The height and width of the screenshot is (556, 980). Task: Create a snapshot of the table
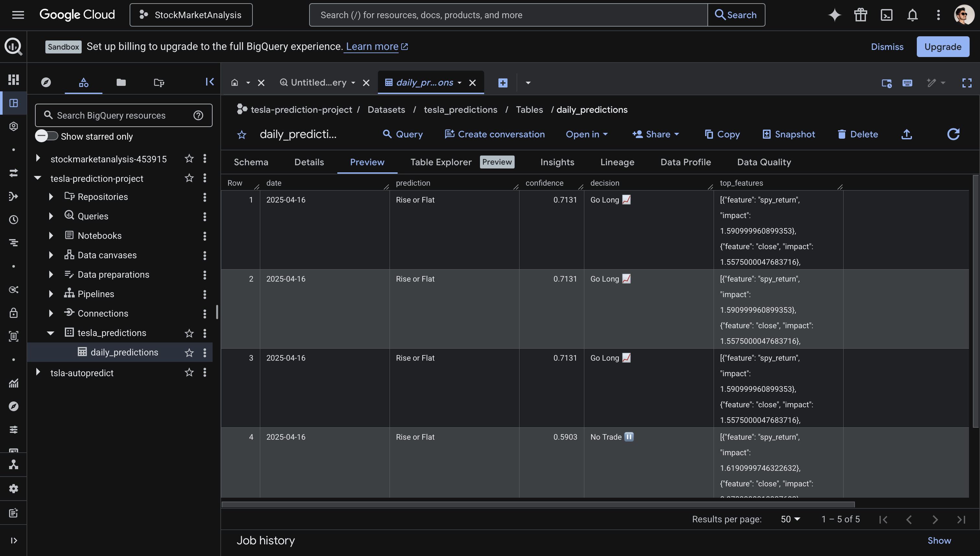tap(788, 134)
